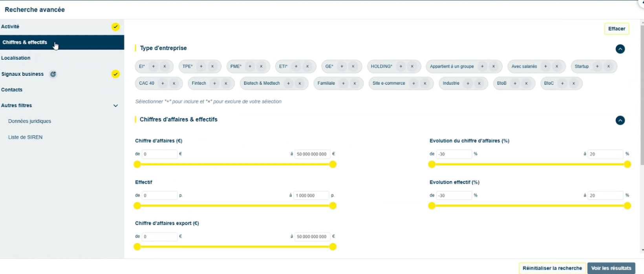Include EI* company type with plus

pos(154,66)
